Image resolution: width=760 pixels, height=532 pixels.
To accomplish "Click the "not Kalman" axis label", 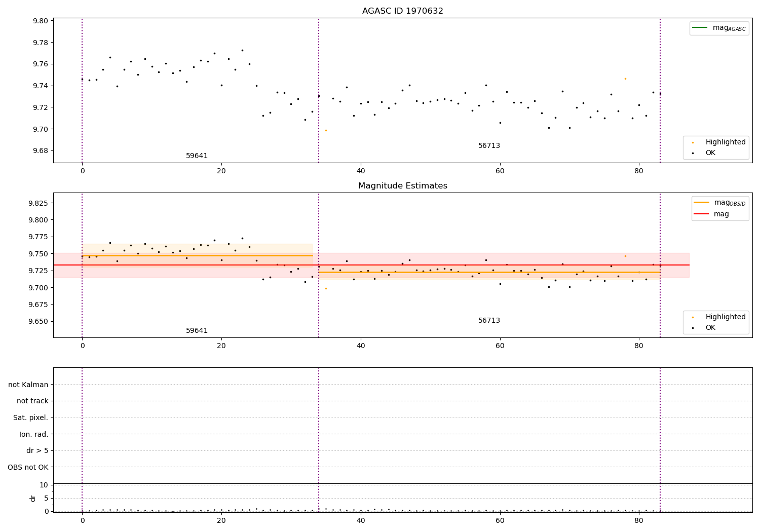I will pyautogui.click(x=28, y=385).
